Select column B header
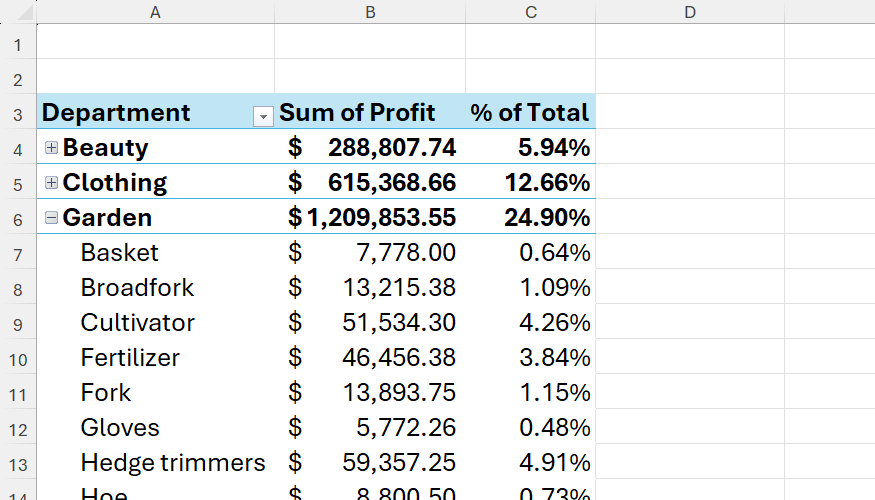875x500 pixels. (370, 12)
